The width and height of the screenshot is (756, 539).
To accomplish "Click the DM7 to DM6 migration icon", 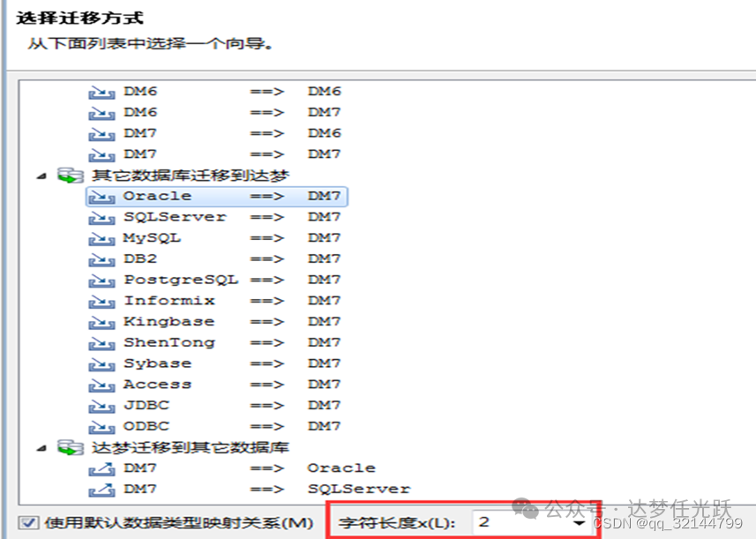I will coord(101,134).
